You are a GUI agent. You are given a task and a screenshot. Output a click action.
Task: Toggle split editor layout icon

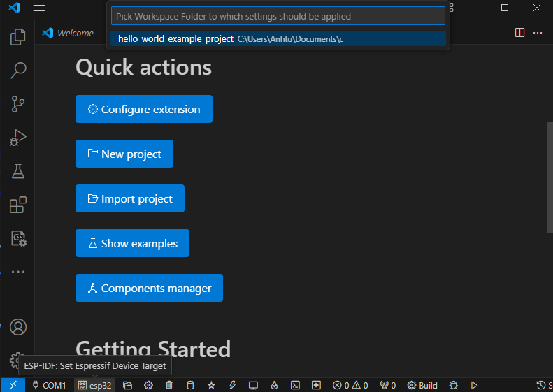coord(519,33)
